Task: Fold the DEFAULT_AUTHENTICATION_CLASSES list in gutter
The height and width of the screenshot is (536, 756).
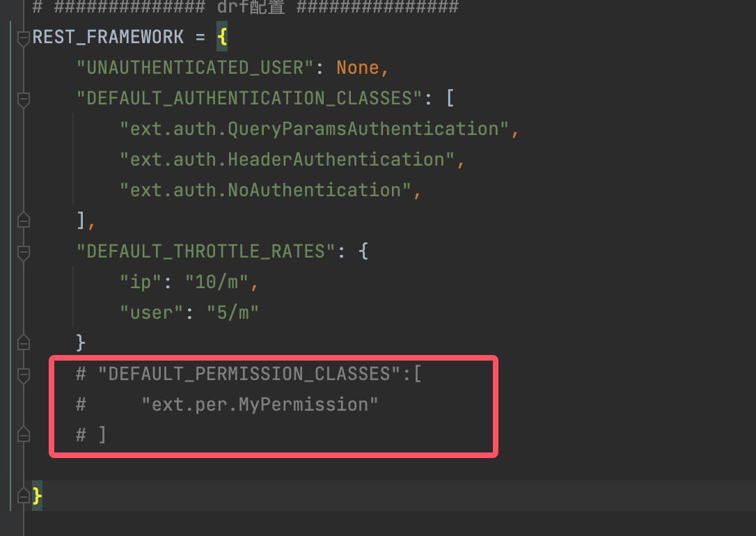Action: pyautogui.click(x=23, y=99)
